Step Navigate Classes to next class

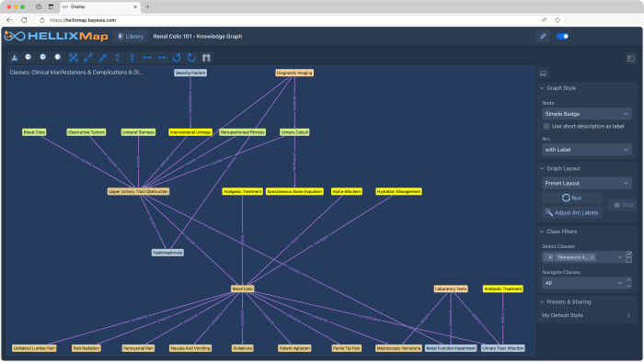628,286
